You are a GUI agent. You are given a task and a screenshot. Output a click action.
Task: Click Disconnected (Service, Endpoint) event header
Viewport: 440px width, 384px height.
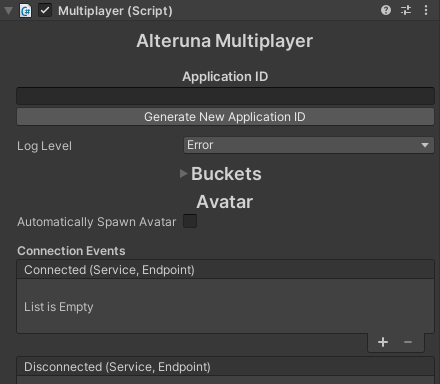coord(225,367)
